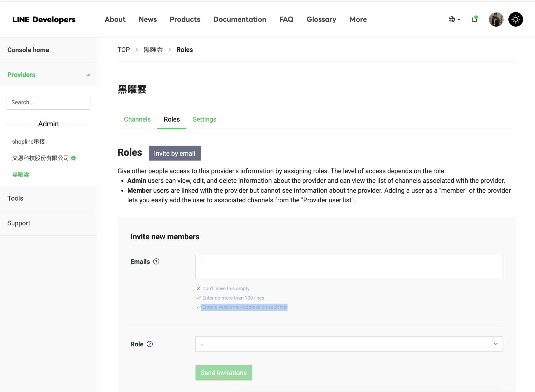Click the verified badge next to 艾恩科技股份有限公司
The height and width of the screenshot is (392, 535).
73,158
